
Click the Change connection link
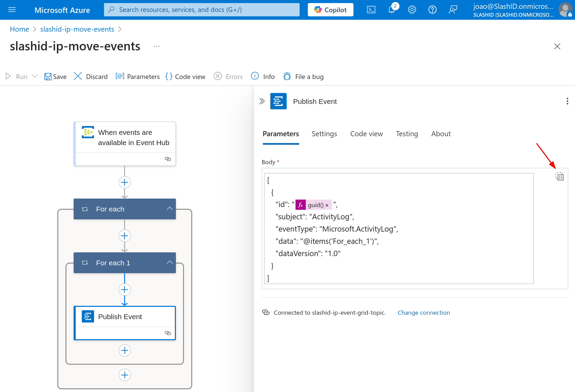pos(424,313)
